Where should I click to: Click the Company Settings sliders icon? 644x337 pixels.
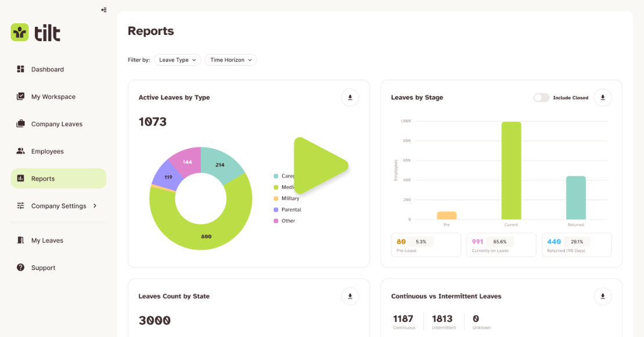[x=20, y=206]
